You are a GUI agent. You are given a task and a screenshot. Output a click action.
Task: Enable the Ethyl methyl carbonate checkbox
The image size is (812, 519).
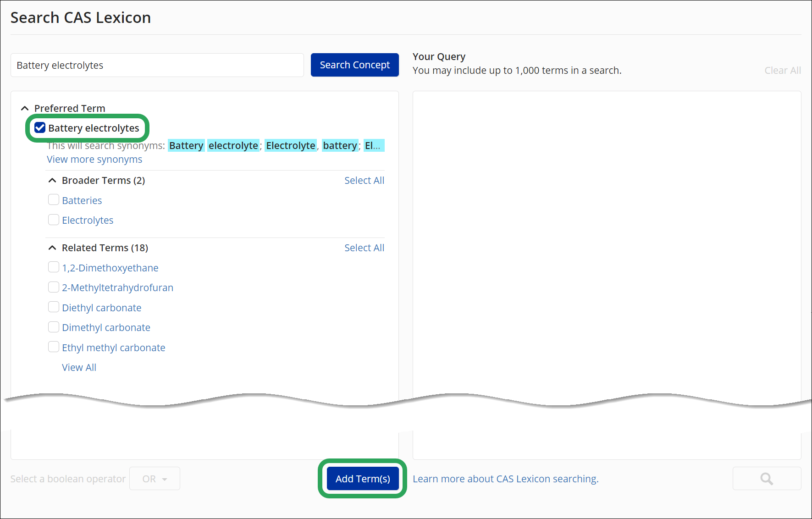[54, 347]
